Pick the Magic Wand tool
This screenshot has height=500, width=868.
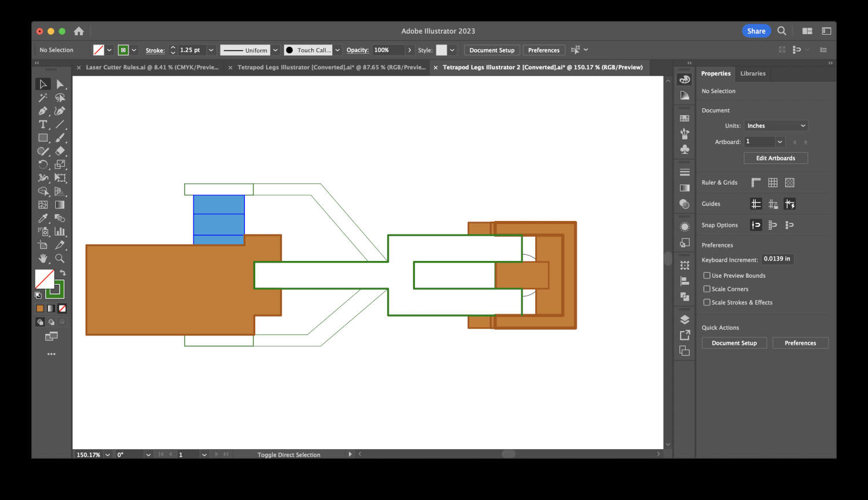pyautogui.click(x=42, y=98)
